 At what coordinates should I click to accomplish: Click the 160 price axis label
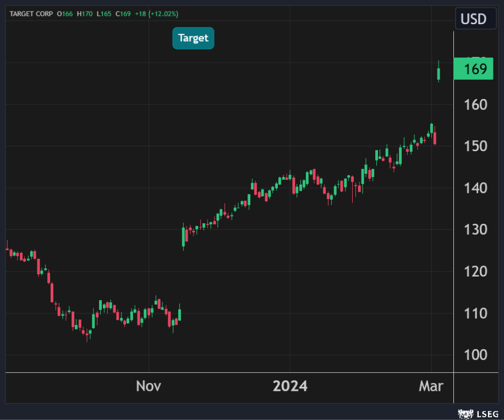[475, 104]
